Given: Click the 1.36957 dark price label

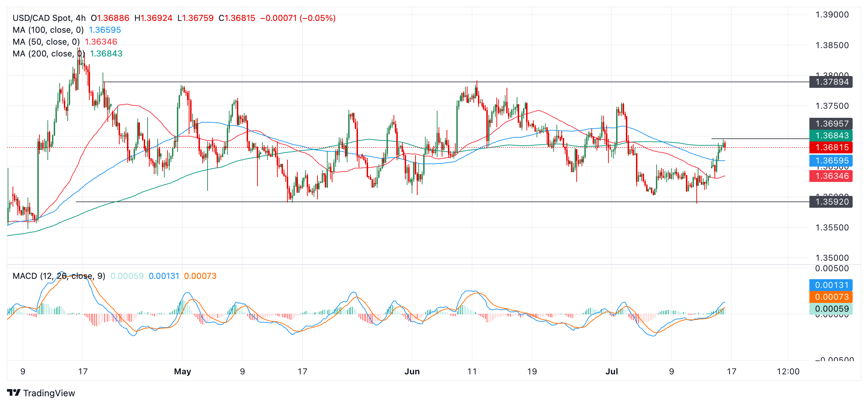Looking at the screenshot, I should 831,124.
